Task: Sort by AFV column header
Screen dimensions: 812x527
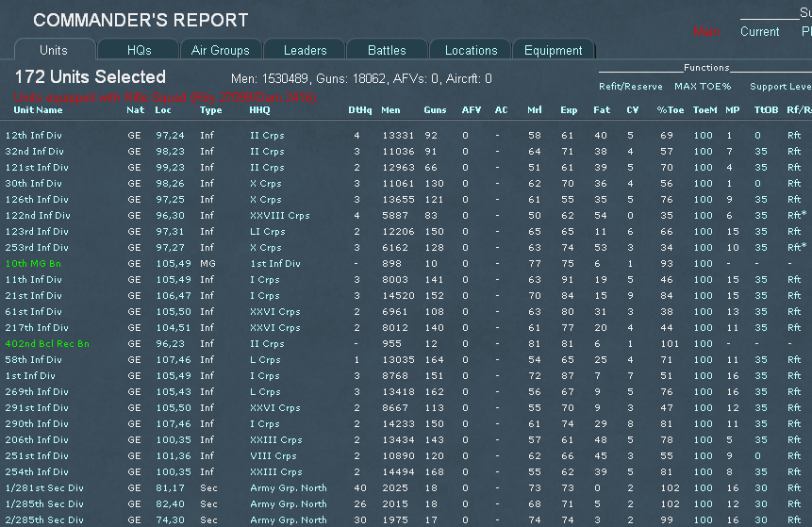Action: coord(472,109)
